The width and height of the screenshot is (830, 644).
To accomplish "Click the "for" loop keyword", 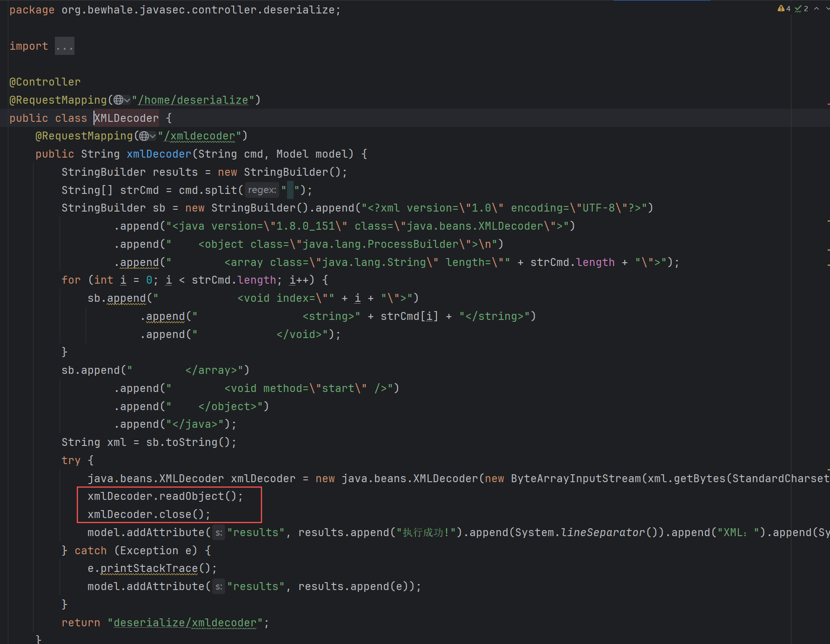I will coord(71,280).
